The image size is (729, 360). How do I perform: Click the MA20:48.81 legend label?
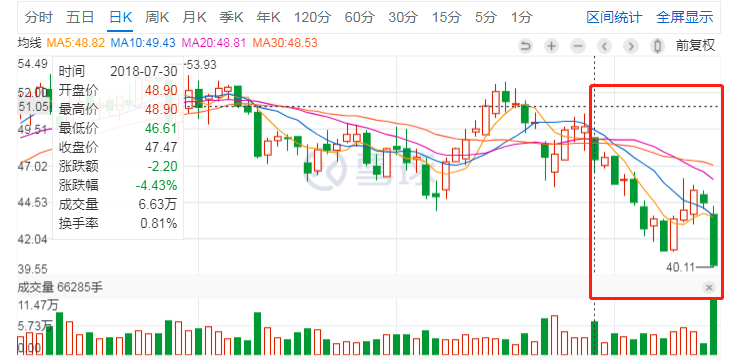click(x=213, y=43)
